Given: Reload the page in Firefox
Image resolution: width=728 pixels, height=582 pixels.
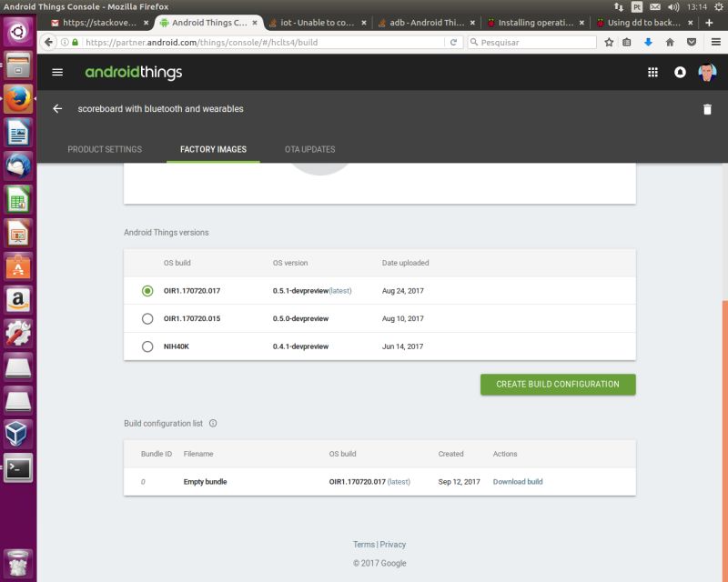Looking at the screenshot, I should (x=453, y=42).
